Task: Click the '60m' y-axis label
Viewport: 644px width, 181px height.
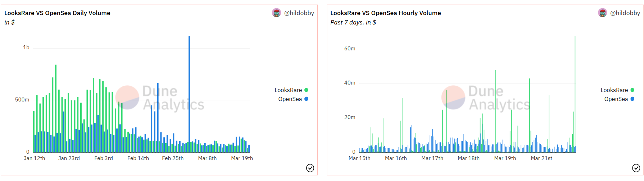Action: point(350,49)
